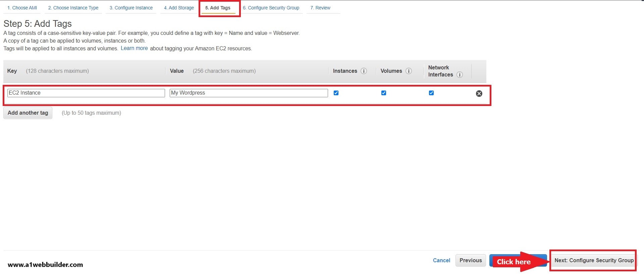The image size is (644, 275).
Task: Jump to 6. Configure Security Group step
Action: 271,8
